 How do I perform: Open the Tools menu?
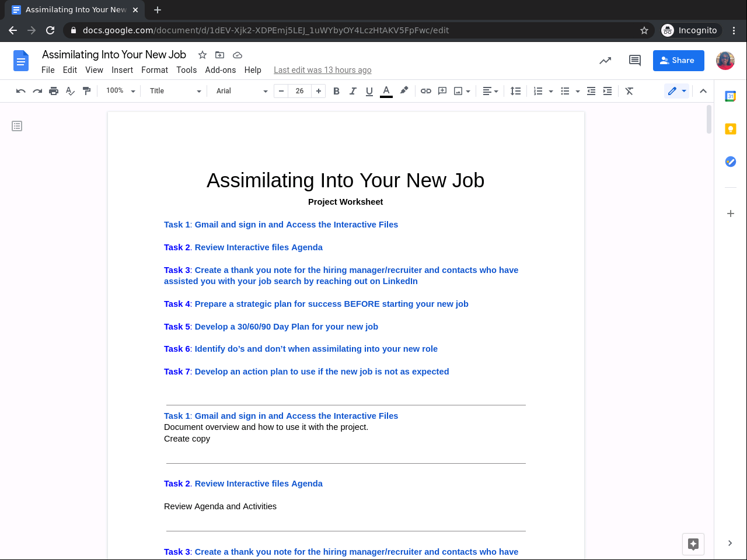point(187,70)
